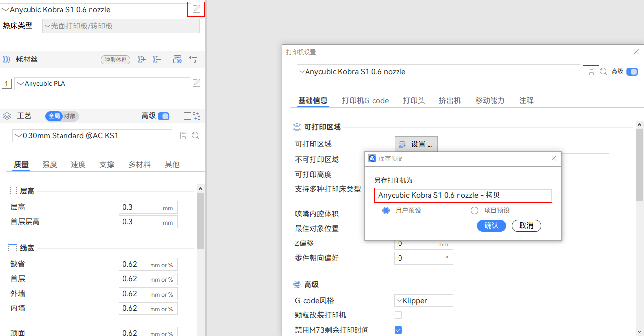Click the compare presets A/B icon
Screen dimensions: 644x336
(197, 116)
